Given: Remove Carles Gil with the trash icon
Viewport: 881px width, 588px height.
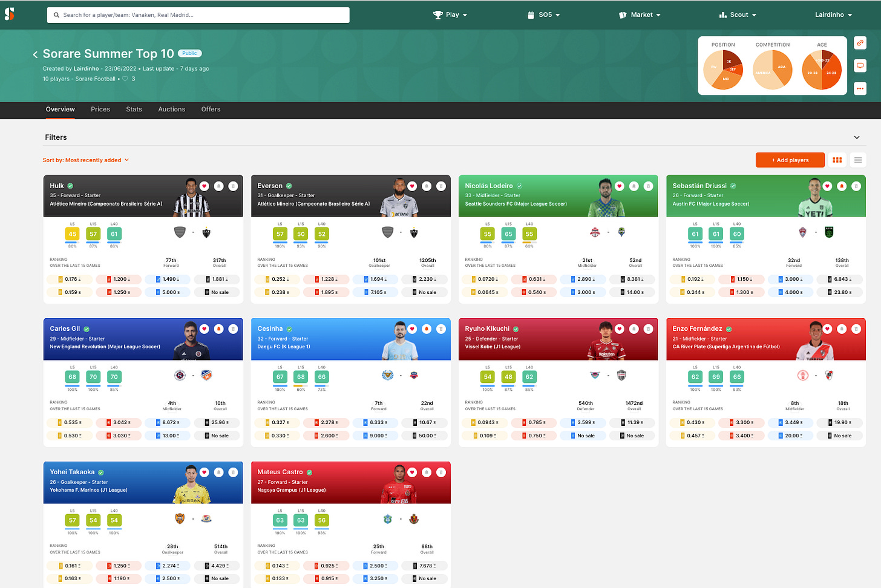Looking at the screenshot, I should coord(233,329).
